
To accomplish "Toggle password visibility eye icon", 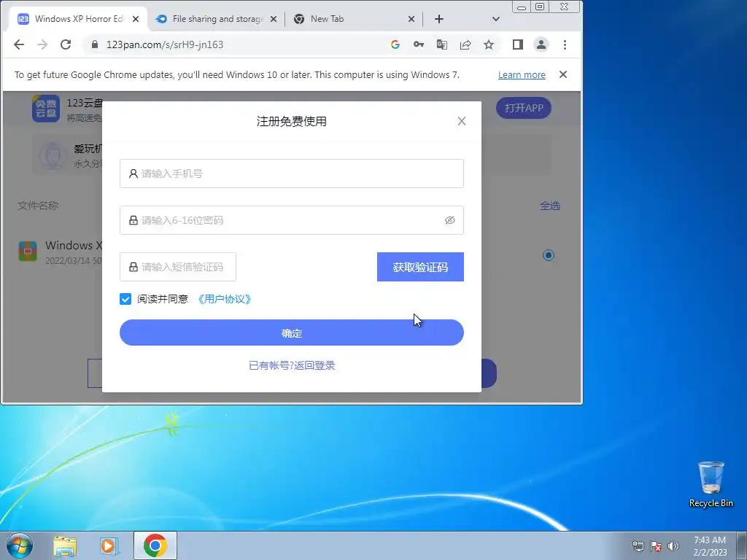I will tap(449, 220).
